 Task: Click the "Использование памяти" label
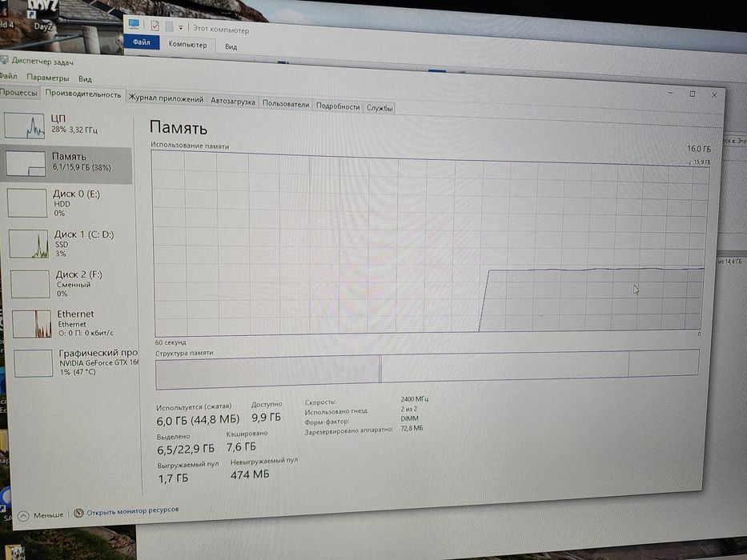click(190, 146)
